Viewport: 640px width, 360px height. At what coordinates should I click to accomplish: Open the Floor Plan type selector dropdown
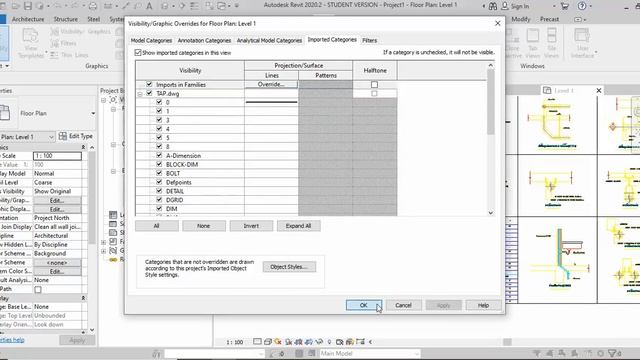93,113
